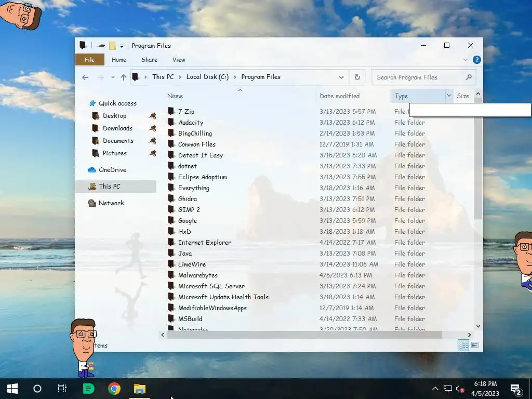
Task: Open Task View on the taskbar
Action: 62,389
